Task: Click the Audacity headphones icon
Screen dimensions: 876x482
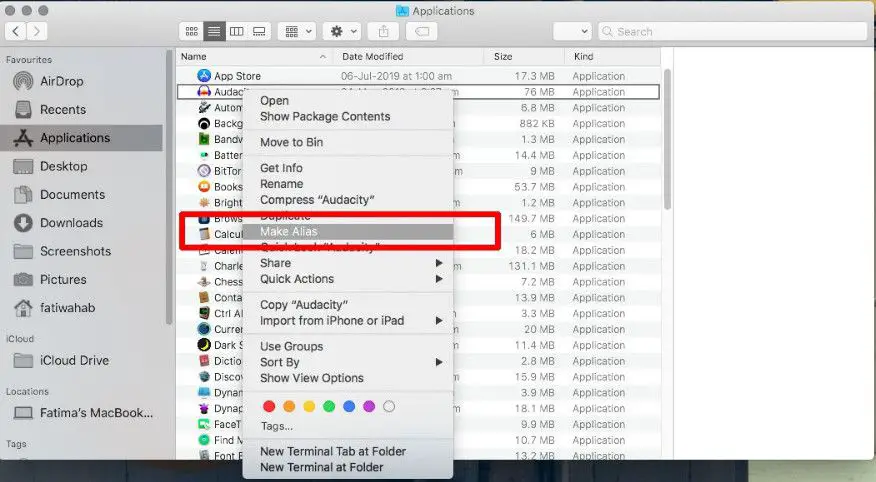Action: point(204,92)
